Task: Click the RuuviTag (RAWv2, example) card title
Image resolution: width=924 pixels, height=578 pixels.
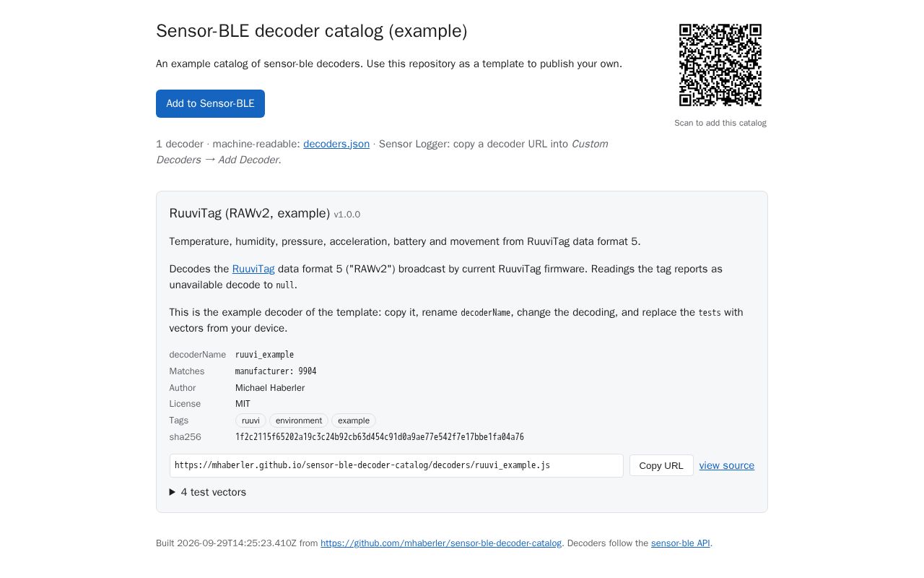Action: [250, 213]
